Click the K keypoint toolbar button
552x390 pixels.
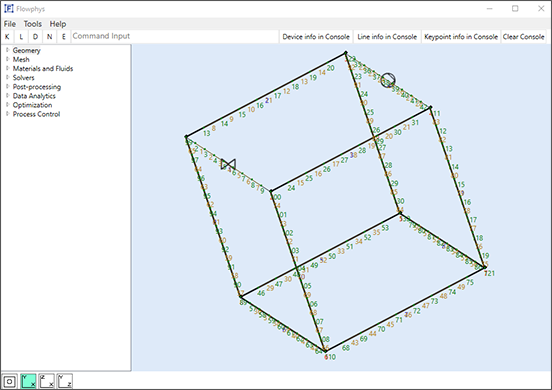[x=7, y=37]
